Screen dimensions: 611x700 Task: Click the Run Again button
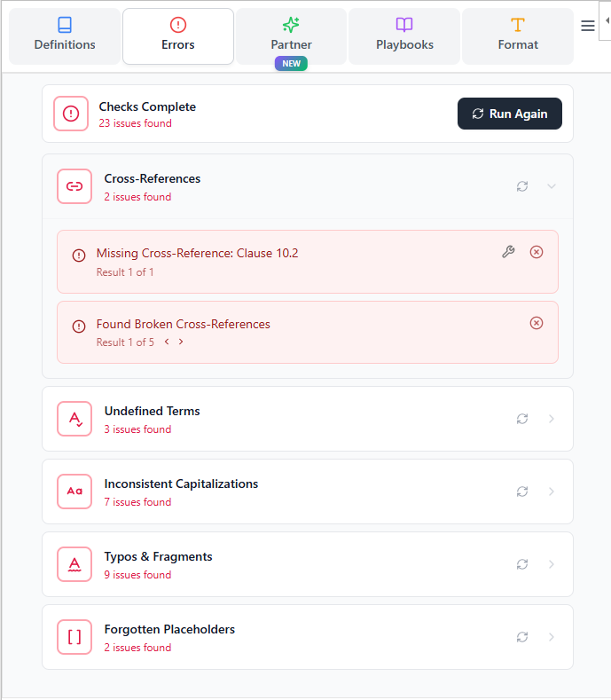tap(509, 114)
